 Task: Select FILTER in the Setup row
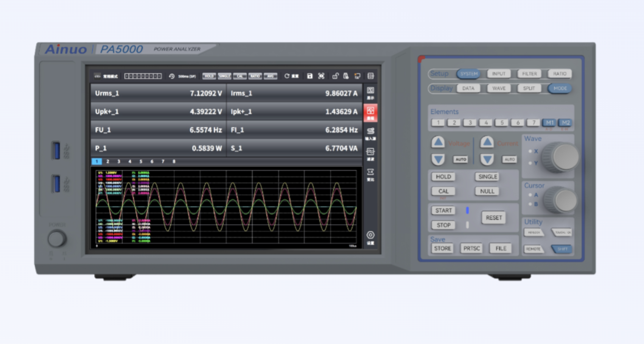tap(529, 73)
